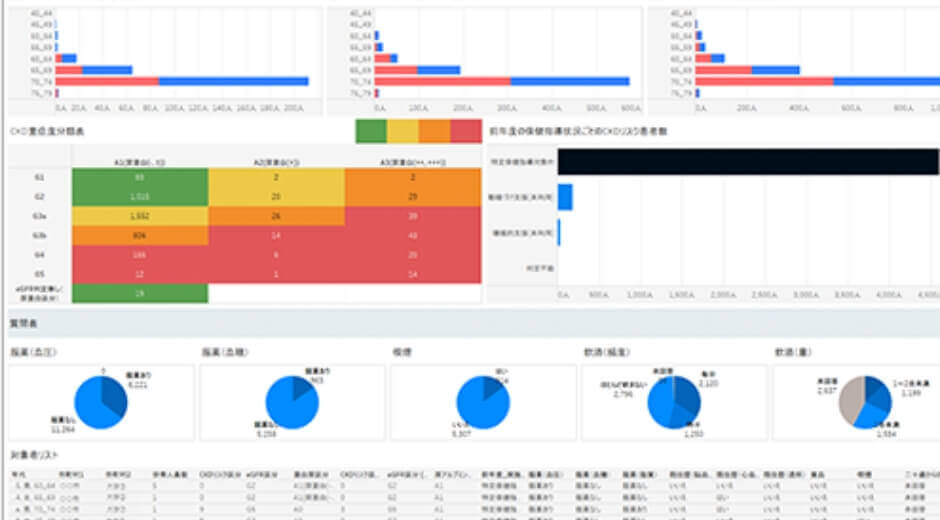Click blue 70_74 bar segment in second age chart
The height and width of the screenshot is (520, 940).
(570, 82)
